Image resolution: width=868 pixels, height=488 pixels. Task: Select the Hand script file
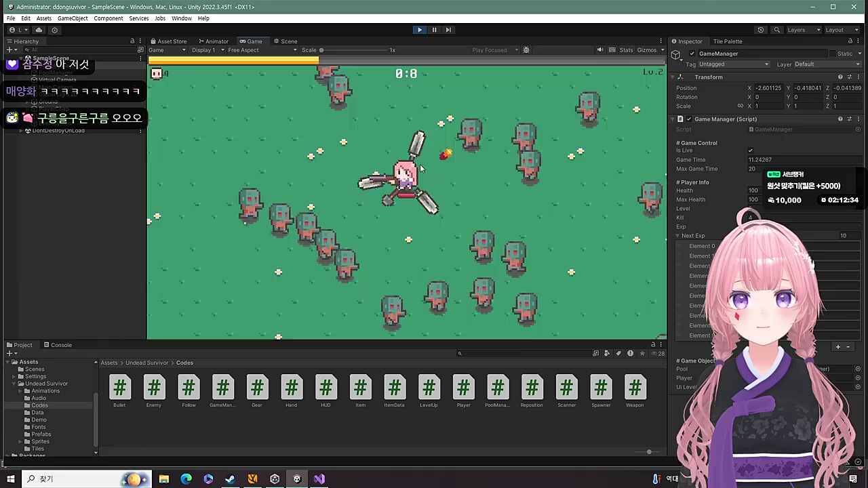tap(291, 392)
